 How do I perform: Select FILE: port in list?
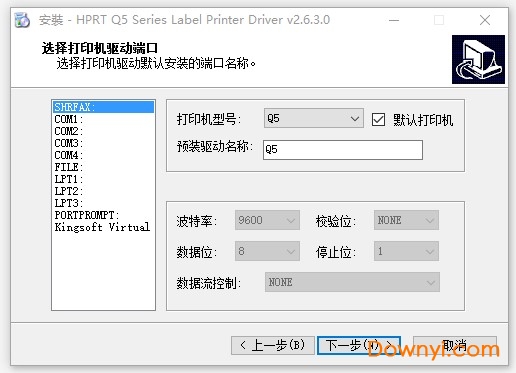(x=103, y=167)
